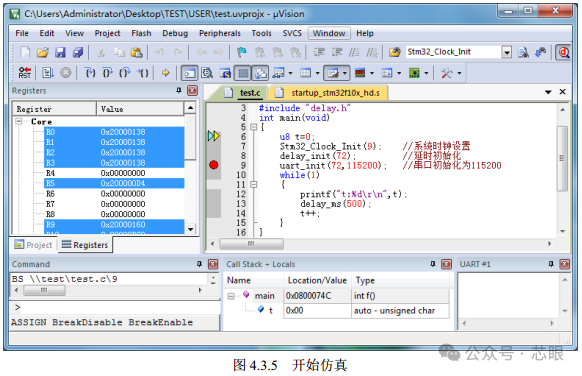
Task: Select variable t value 0x00
Action: [x=317, y=311]
